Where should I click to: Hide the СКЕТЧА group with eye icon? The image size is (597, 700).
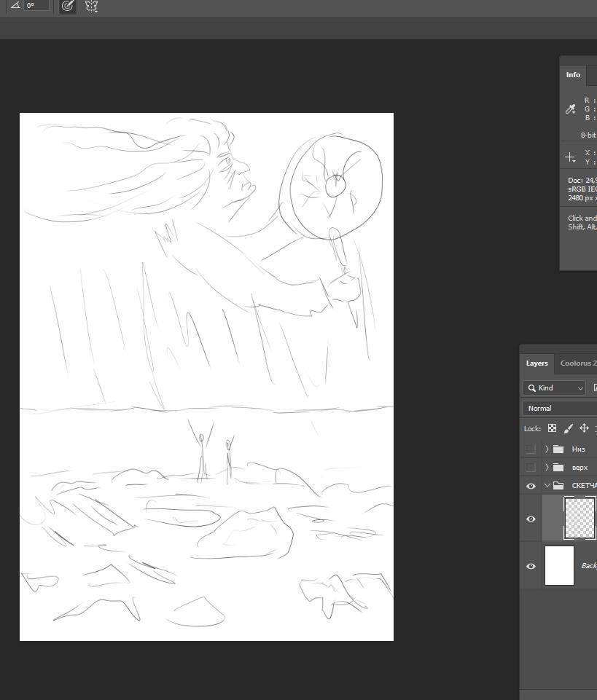point(531,486)
